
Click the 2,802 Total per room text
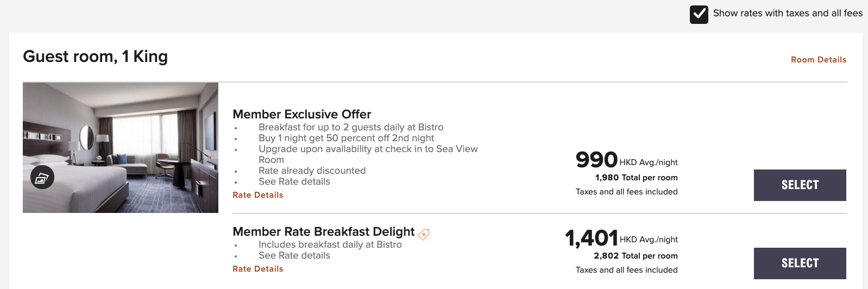click(x=636, y=256)
